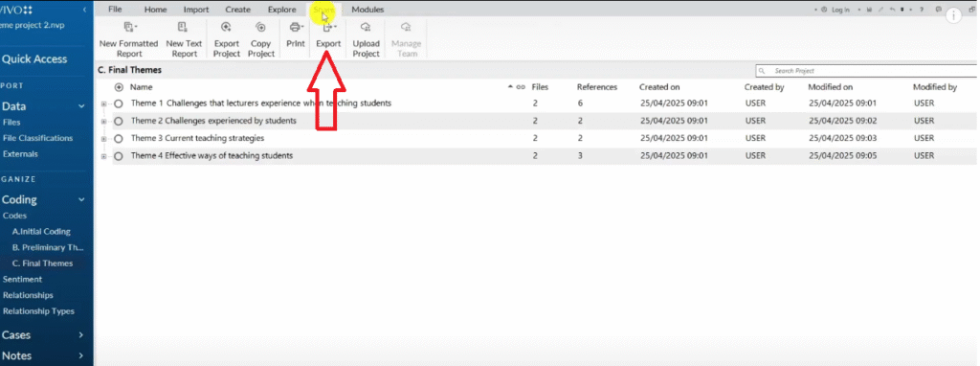Click the greyed Manage Team icon

(406, 27)
